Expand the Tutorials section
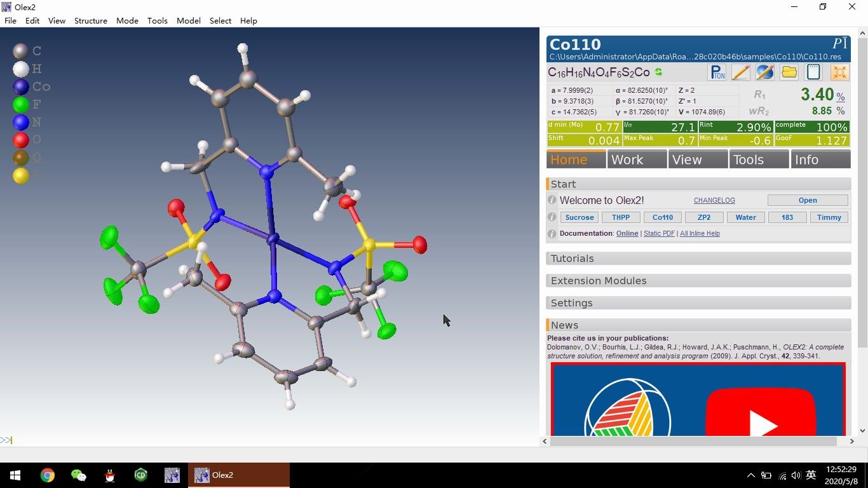Viewport: 868px width, 488px height. pos(698,259)
